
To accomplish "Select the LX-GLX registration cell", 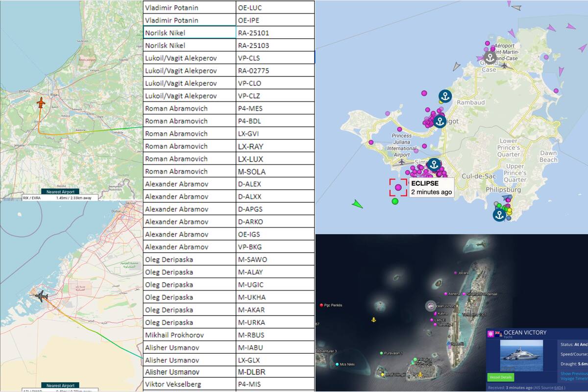I will pyautogui.click(x=275, y=360).
